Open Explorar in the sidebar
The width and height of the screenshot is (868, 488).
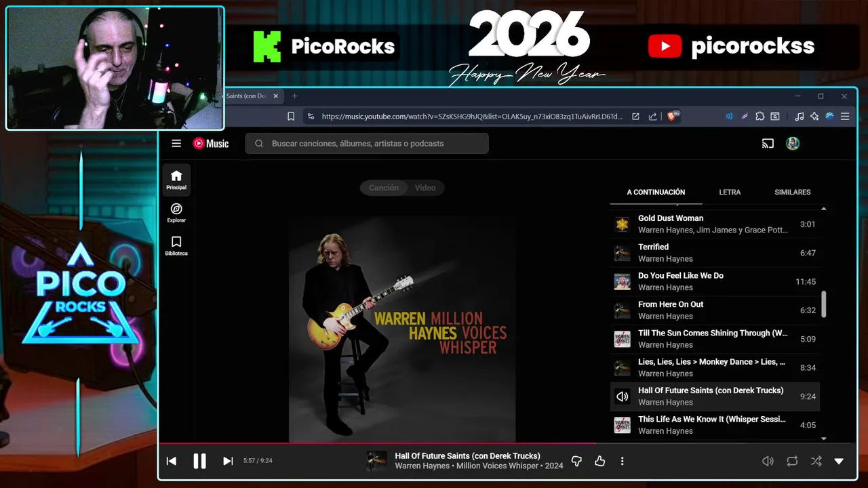tap(176, 213)
